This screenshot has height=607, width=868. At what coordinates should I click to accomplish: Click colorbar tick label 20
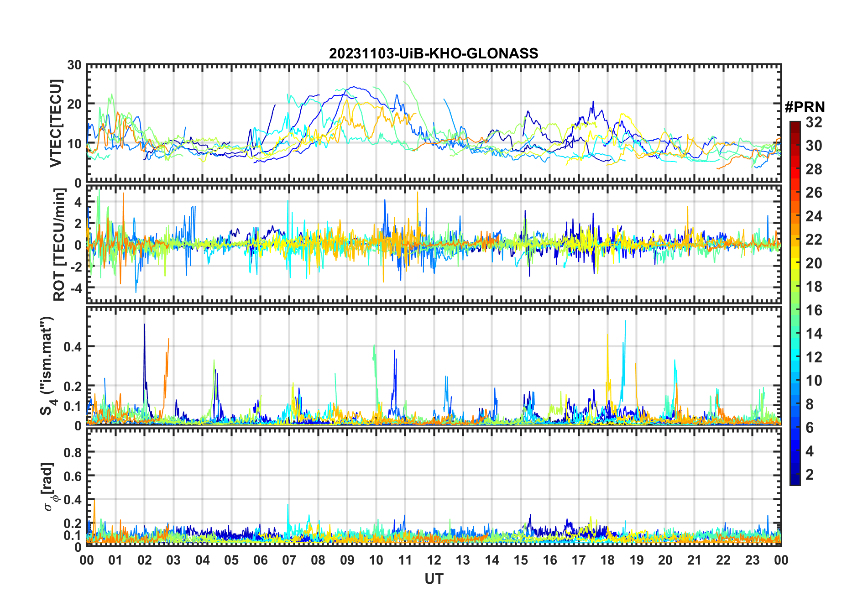[x=814, y=263]
